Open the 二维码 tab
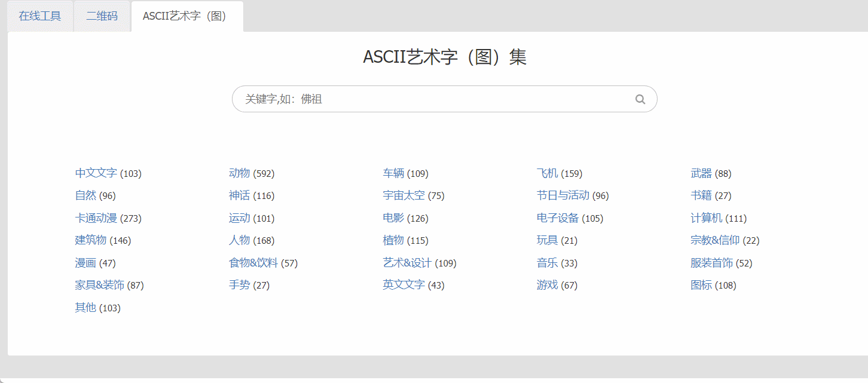868x383 pixels. pyautogui.click(x=102, y=16)
